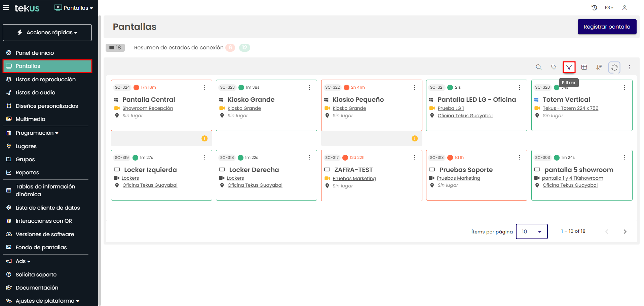This screenshot has width=644, height=306.
Task: Toggle the offline connection count badge
Action: [230, 48]
